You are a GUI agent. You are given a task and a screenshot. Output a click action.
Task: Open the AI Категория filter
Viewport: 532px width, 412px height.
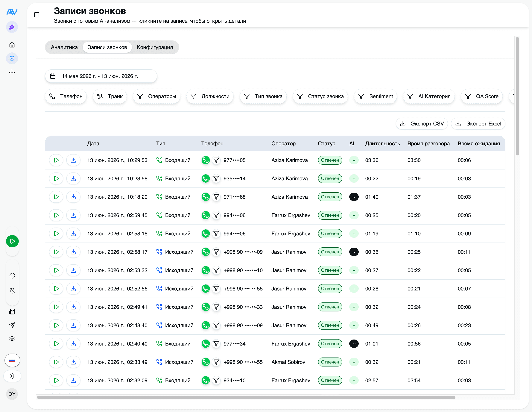[429, 96]
